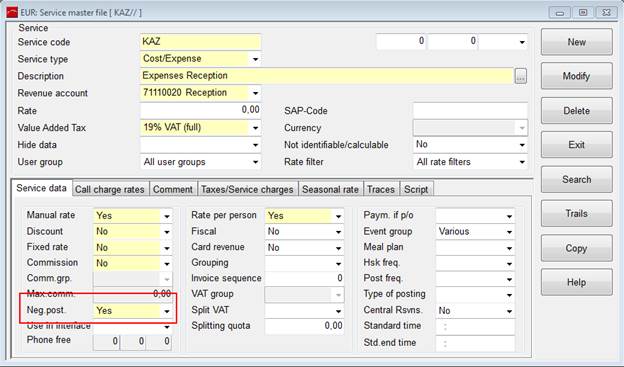The height and width of the screenshot is (367, 624).
Task: Click the Rate input field
Action: point(201,110)
